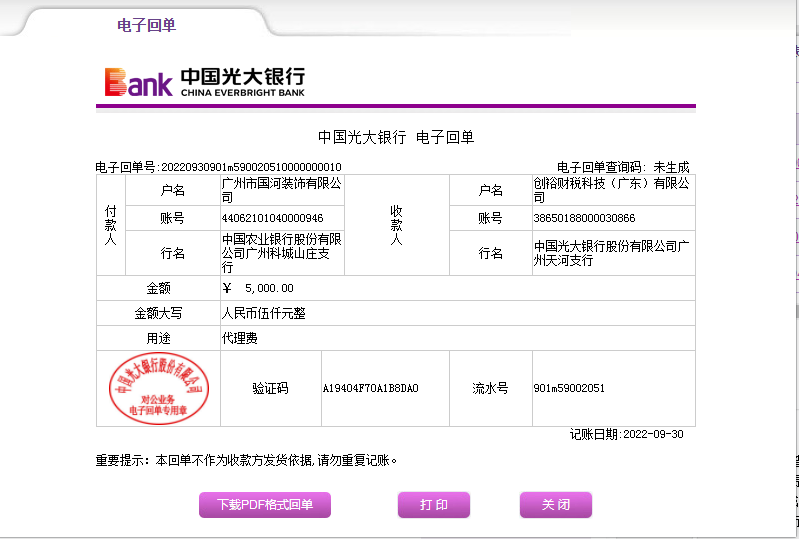Click the 收款人 column label
Image resolution: width=799 pixels, height=539 pixels.
click(396, 225)
